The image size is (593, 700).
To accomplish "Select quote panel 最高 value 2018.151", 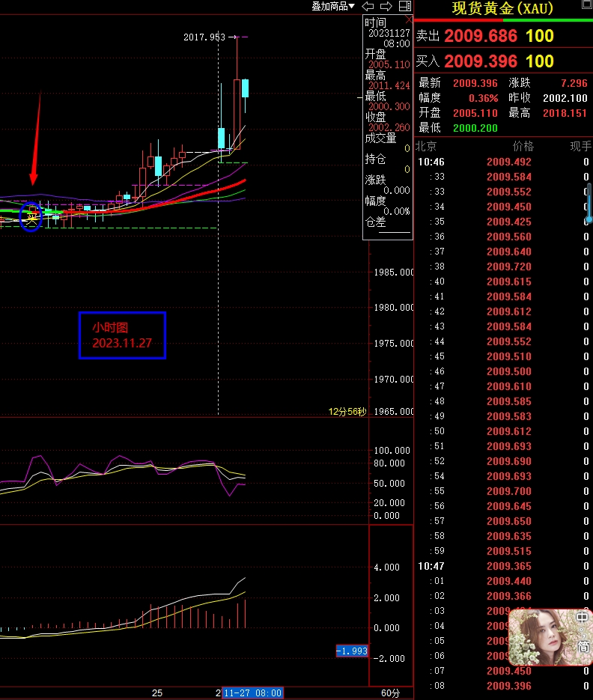I will click(x=565, y=113).
